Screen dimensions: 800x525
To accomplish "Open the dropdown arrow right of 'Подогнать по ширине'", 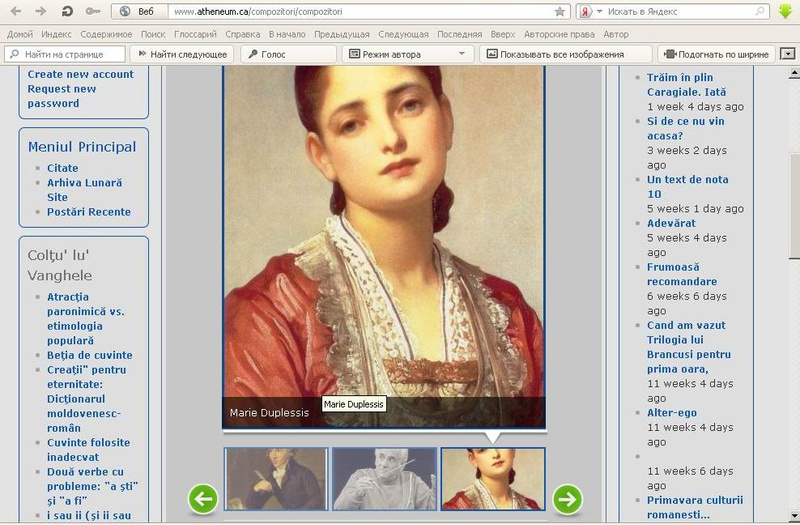I will (x=788, y=54).
